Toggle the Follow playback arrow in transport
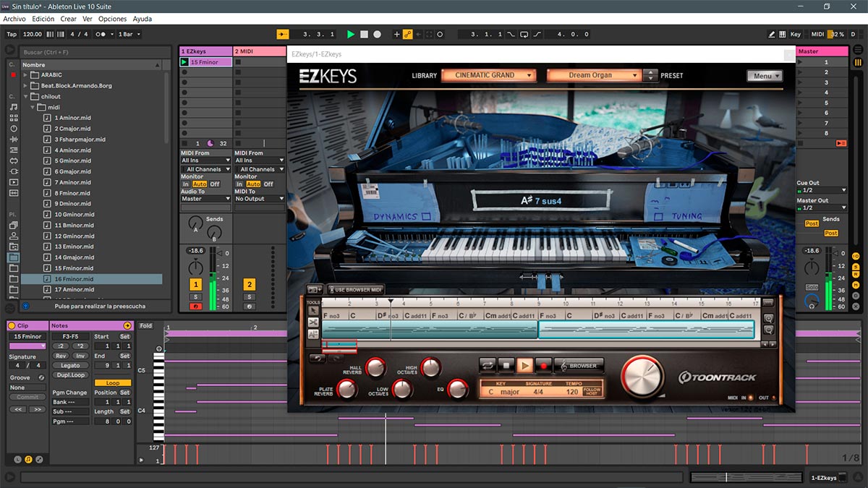Viewport: 868px width, 488px height. tap(283, 34)
